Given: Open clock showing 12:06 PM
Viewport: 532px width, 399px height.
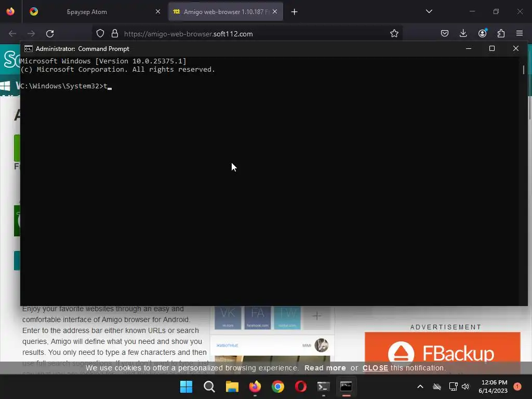Looking at the screenshot, I should (493, 387).
